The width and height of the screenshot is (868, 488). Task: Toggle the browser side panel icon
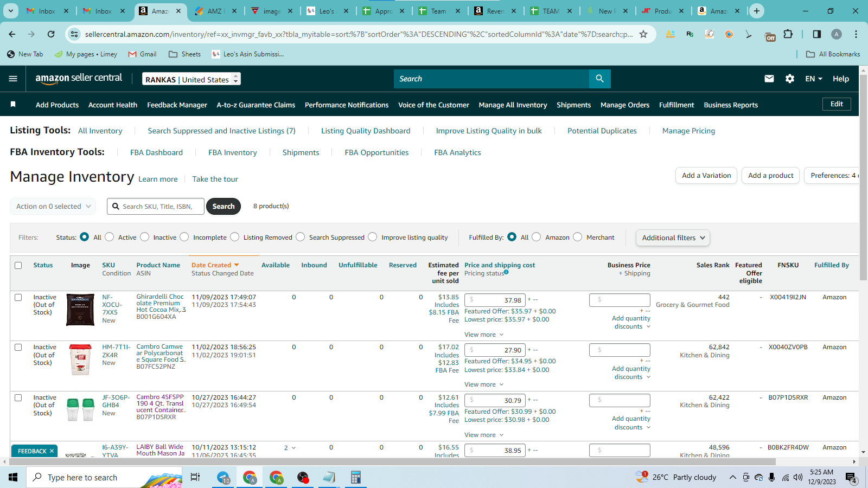[817, 34]
